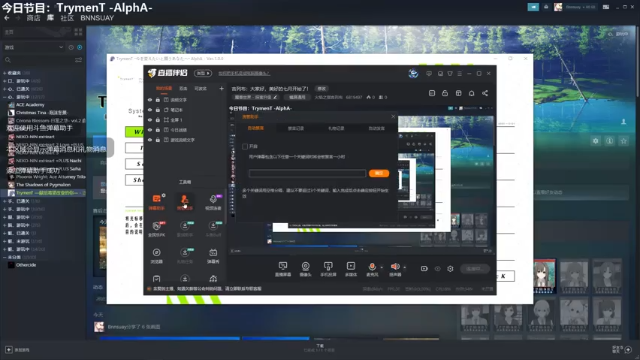640x360 pixels.
Task: Click the orange confirm button beside keyword field
Action: [379, 173]
